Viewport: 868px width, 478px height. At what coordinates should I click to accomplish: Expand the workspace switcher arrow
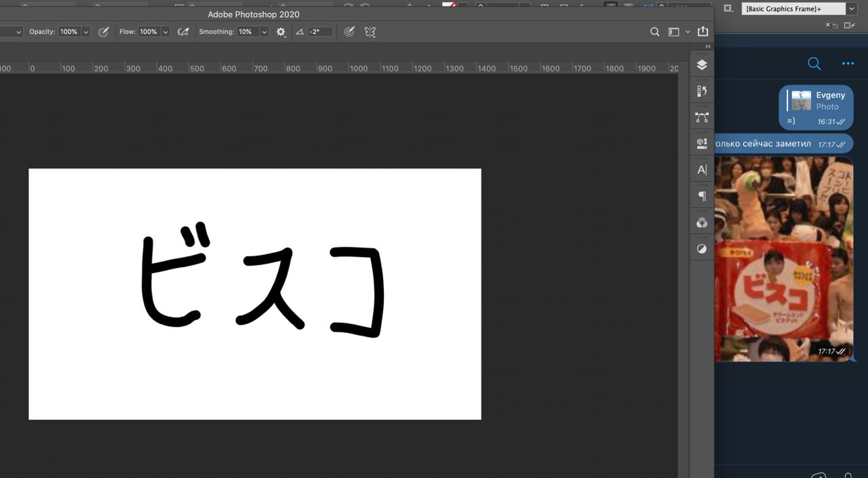click(688, 32)
